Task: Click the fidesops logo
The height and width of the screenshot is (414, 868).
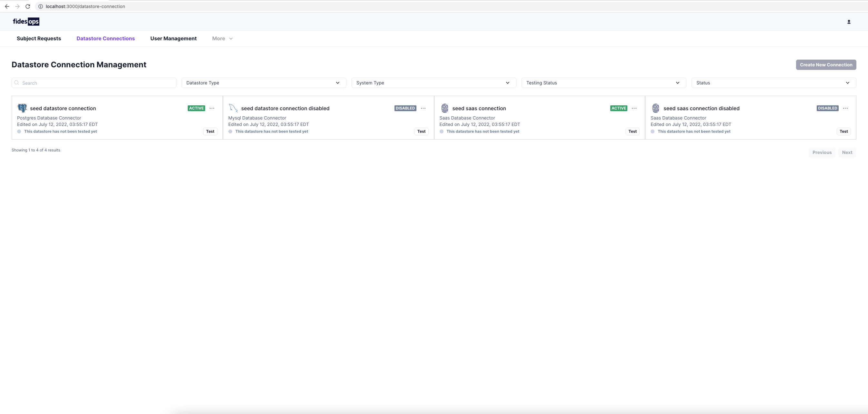Action: point(26,22)
